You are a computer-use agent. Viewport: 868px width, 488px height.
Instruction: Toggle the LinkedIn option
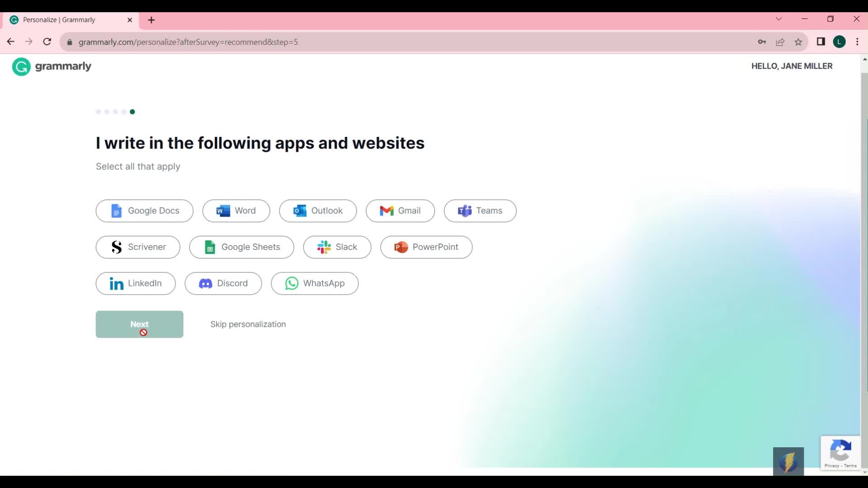(136, 283)
